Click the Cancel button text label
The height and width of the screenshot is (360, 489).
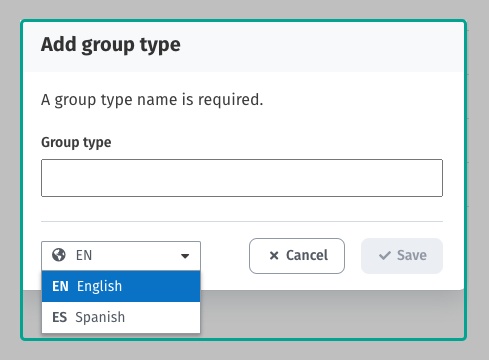point(307,255)
